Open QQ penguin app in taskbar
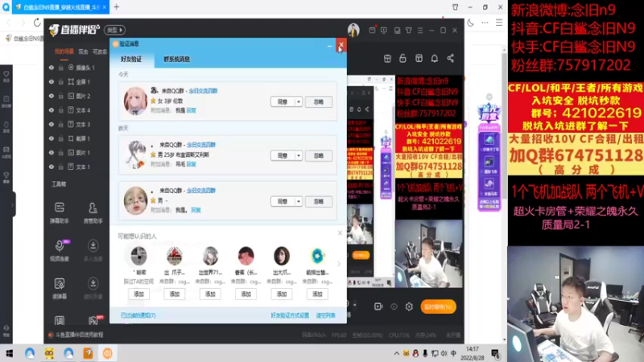The height and width of the screenshot is (362, 644). (415, 353)
